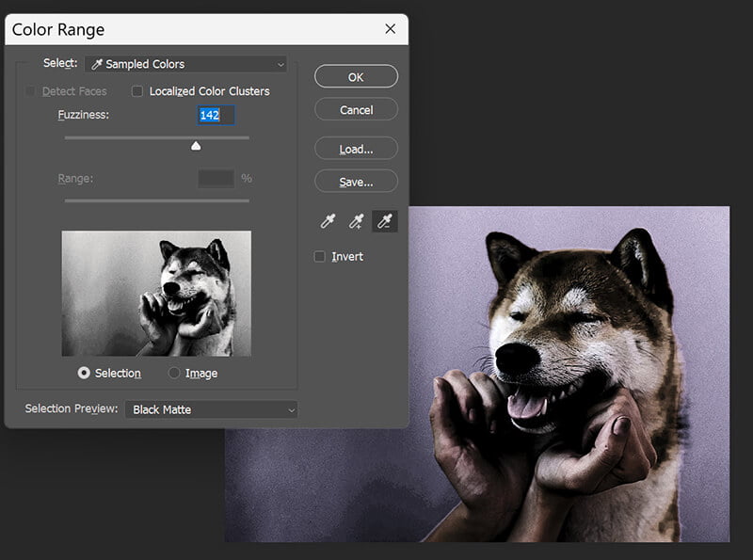Select the plain Eyedropper sampling tool
The width and height of the screenshot is (753, 560).
327,221
